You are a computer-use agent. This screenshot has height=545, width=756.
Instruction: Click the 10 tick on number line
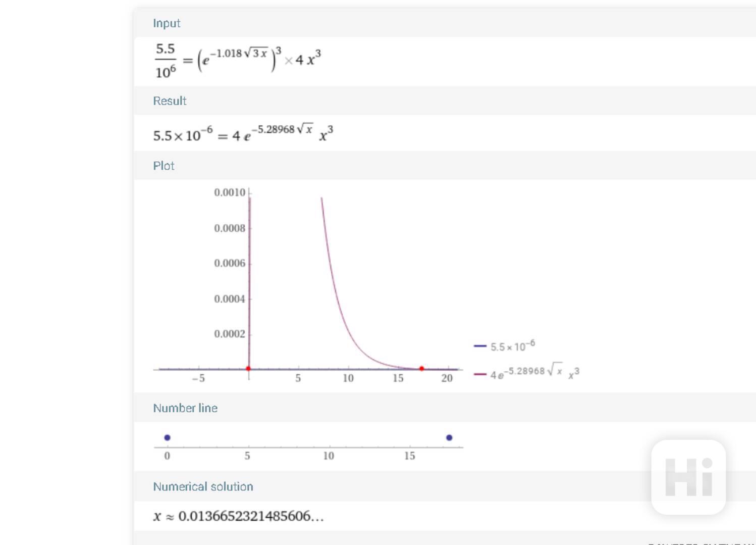[x=329, y=456]
